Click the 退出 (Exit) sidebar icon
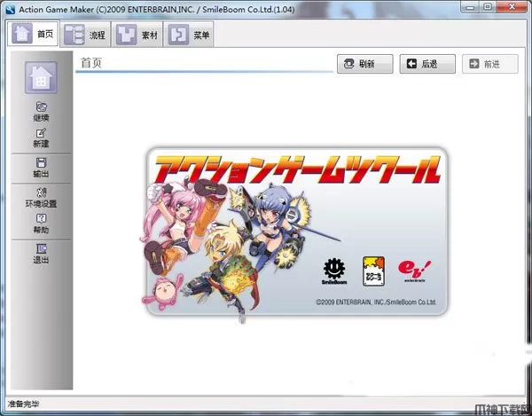Screen dimensions: 532x416 [41, 253]
